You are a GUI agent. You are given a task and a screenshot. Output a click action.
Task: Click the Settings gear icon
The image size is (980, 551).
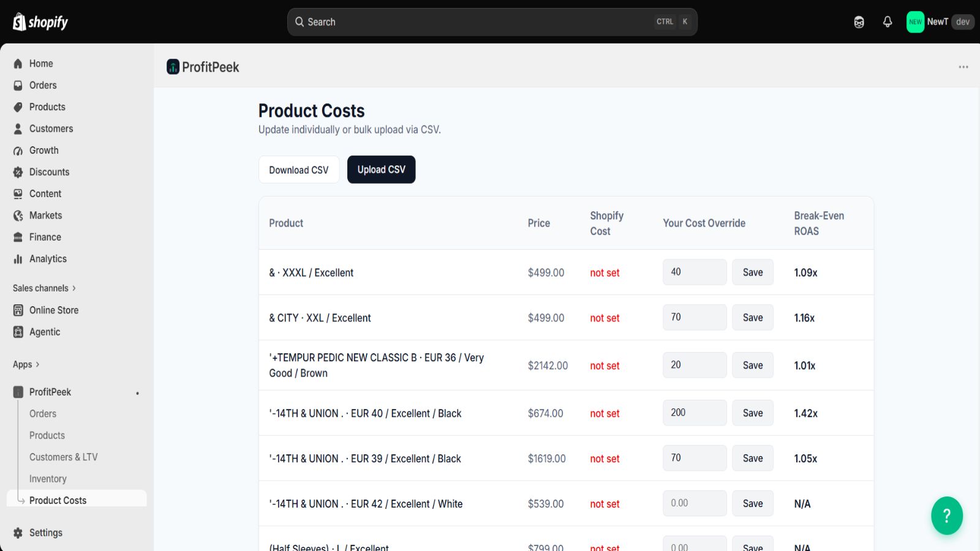[x=18, y=533]
